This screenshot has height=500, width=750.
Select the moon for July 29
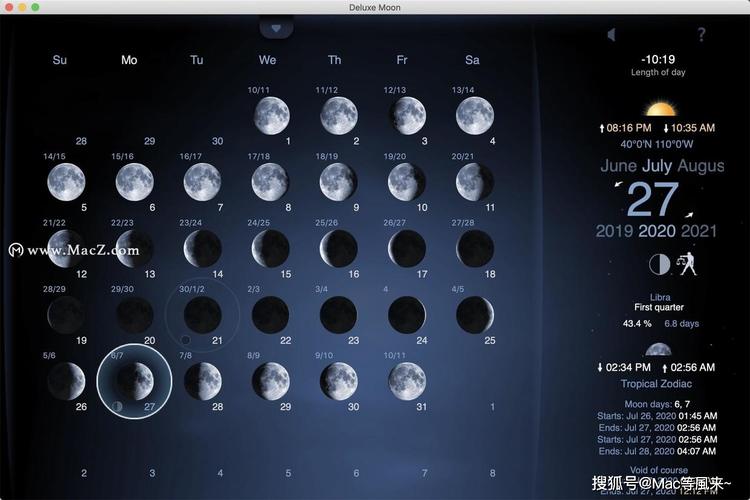click(271, 381)
